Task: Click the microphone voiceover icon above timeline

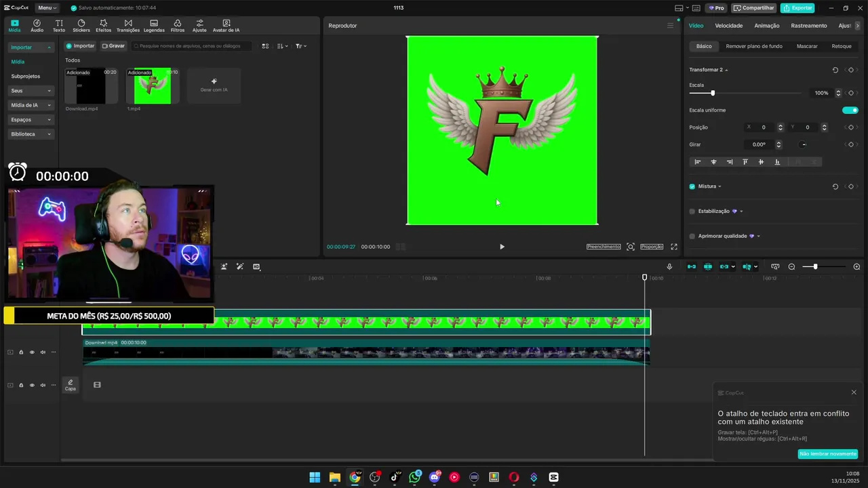Action: coord(669,266)
